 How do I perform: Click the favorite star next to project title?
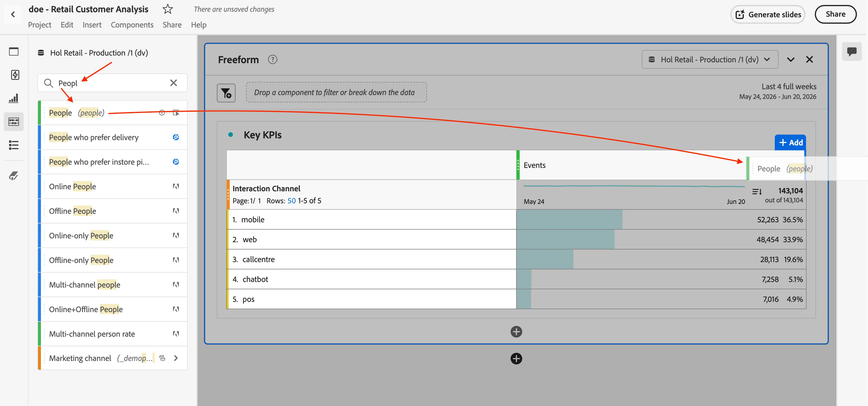(167, 9)
